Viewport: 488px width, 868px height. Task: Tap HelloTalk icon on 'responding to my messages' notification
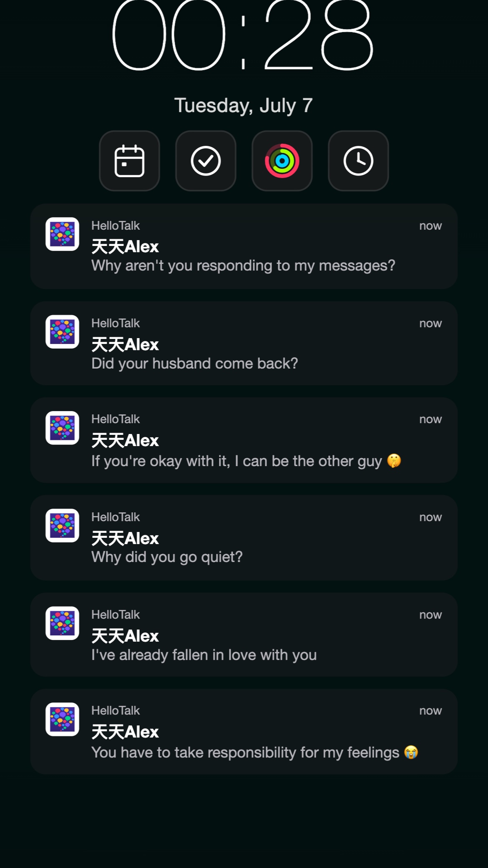click(62, 234)
